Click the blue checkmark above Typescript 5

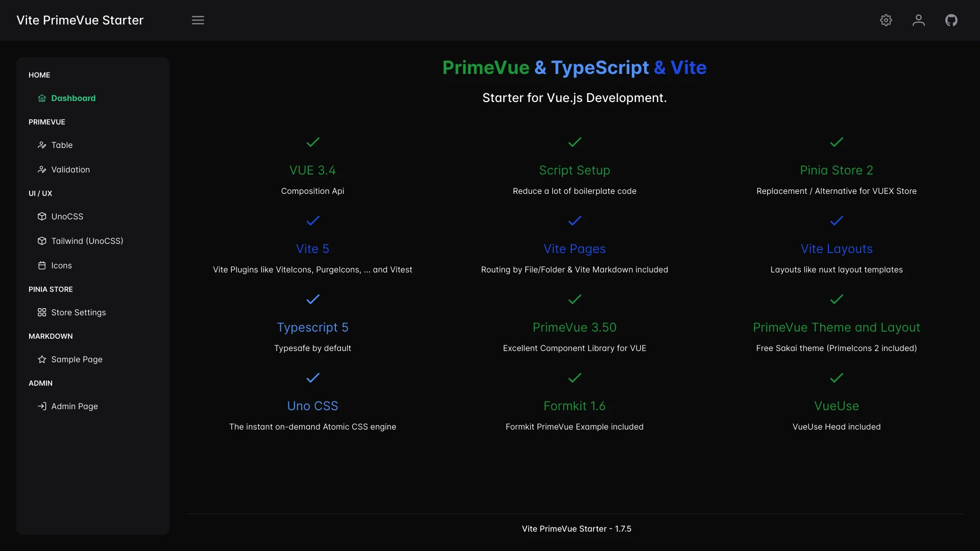(313, 299)
